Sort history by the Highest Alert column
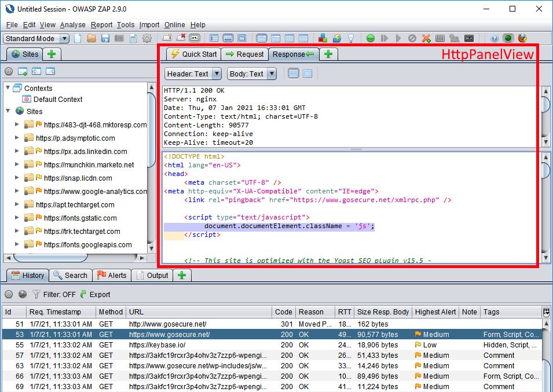 coord(435,312)
